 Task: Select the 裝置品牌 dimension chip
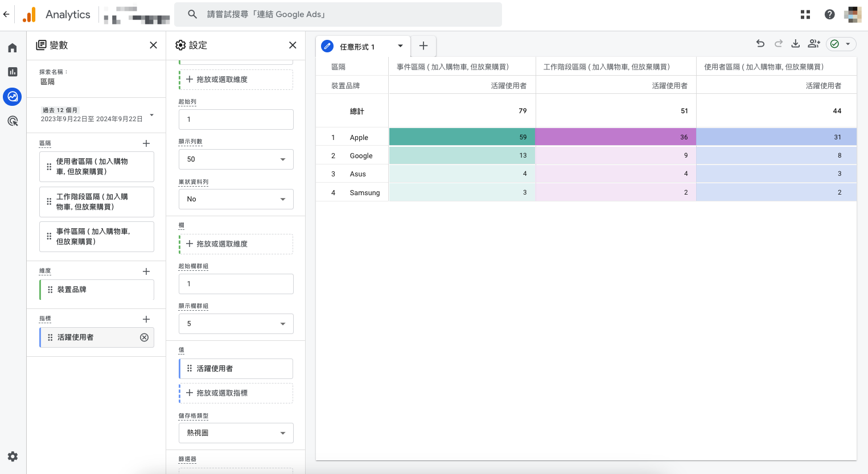click(x=97, y=290)
